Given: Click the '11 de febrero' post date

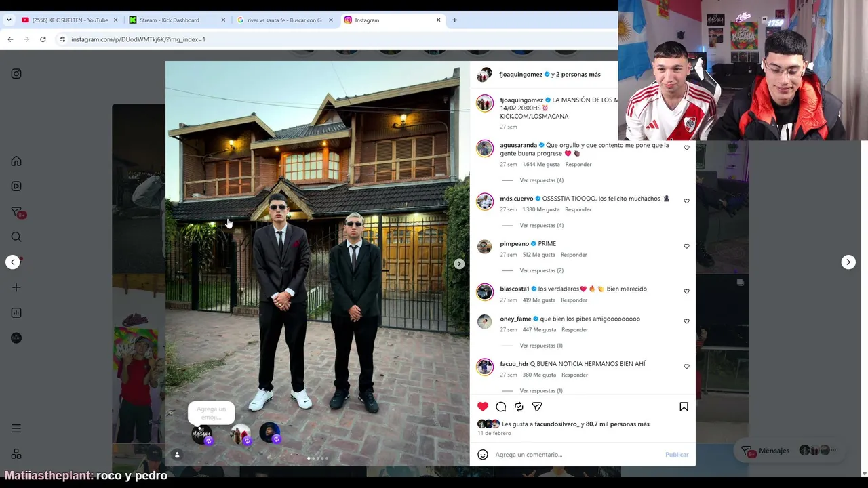Looking at the screenshot, I should 494,434.
